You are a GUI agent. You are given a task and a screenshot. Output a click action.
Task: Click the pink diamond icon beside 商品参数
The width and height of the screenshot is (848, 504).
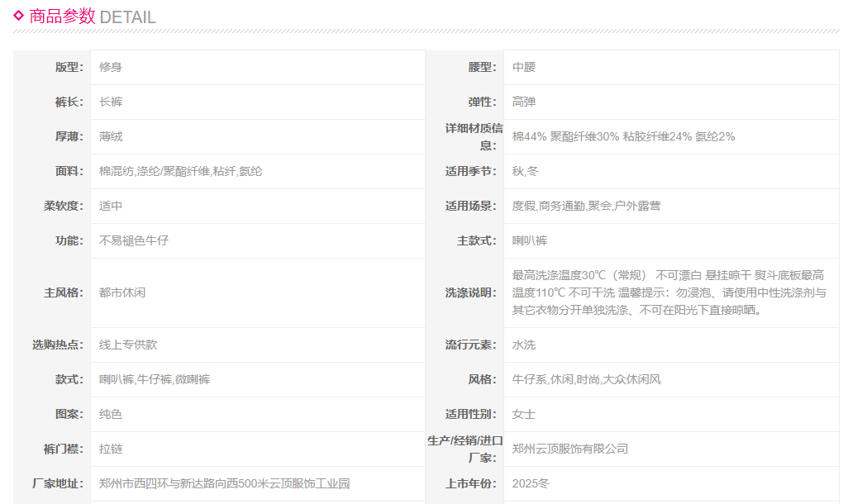click(x=19, y=15)
